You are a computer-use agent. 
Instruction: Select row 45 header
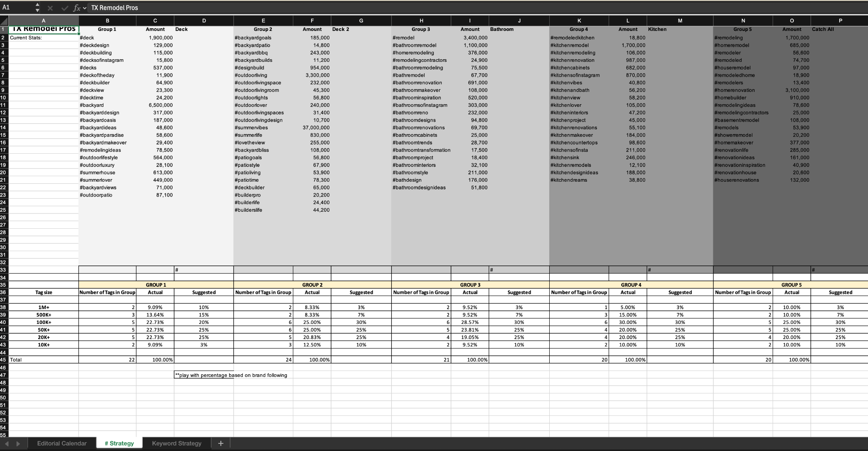tap(4, 360)
